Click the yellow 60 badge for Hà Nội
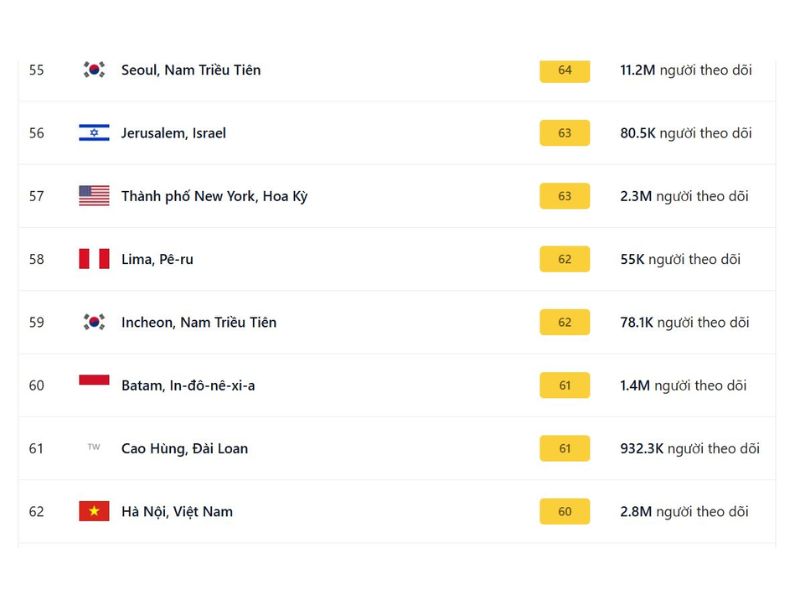This screenshot has width=800, height=600. [565, 511]
